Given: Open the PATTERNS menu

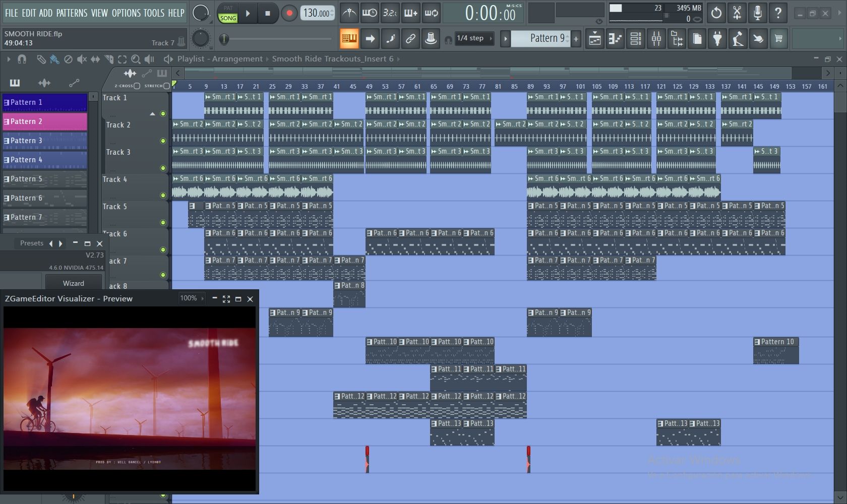Looking at the screenshot, I should [72, 13].
